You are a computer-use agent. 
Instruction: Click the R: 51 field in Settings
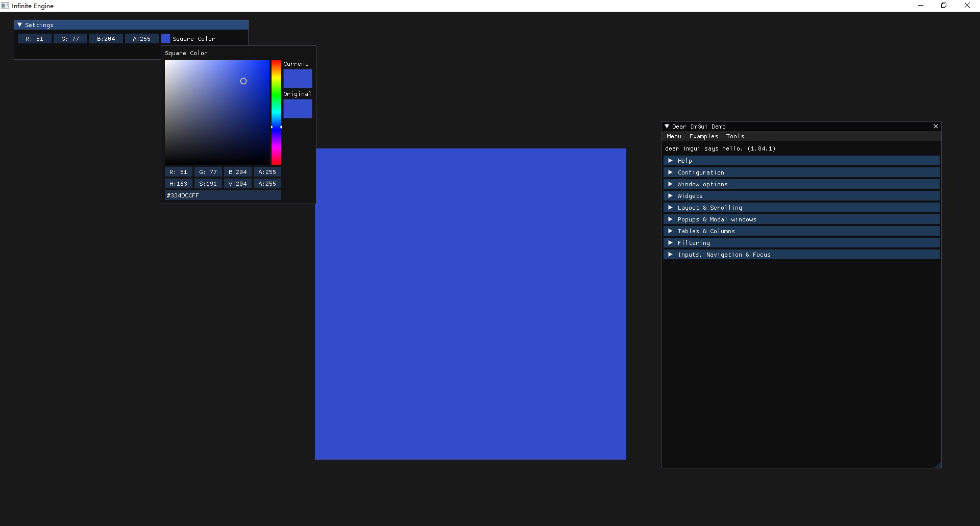[35, 39]
